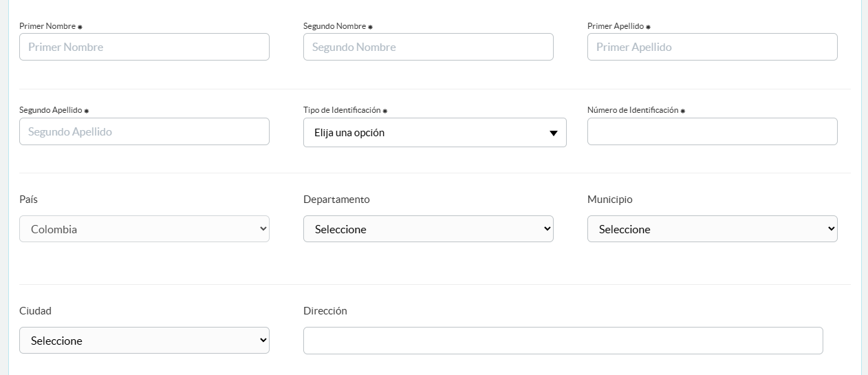Viewport: 868px width, 375px height.
Task: Click the Dirección address input field
Action: point(563,341)
